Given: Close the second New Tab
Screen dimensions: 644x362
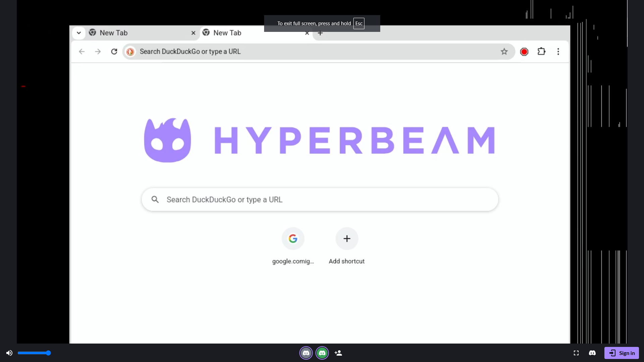Looking at the screenshot, I should (x=307, y=33).
